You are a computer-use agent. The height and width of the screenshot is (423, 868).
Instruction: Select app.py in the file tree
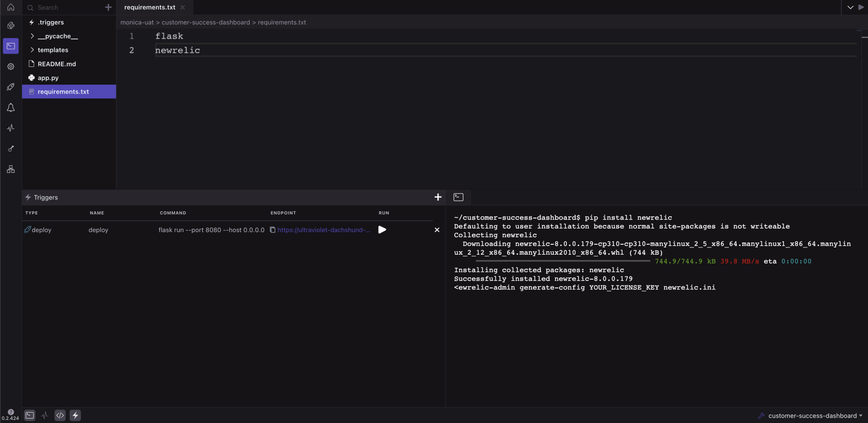tap(48, 77)
